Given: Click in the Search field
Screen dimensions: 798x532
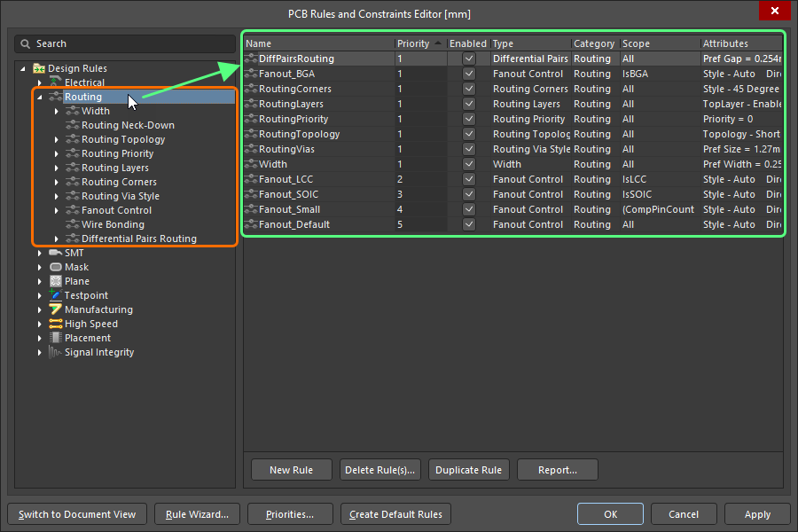Looking at the screenshot, I should coord(125,43).
